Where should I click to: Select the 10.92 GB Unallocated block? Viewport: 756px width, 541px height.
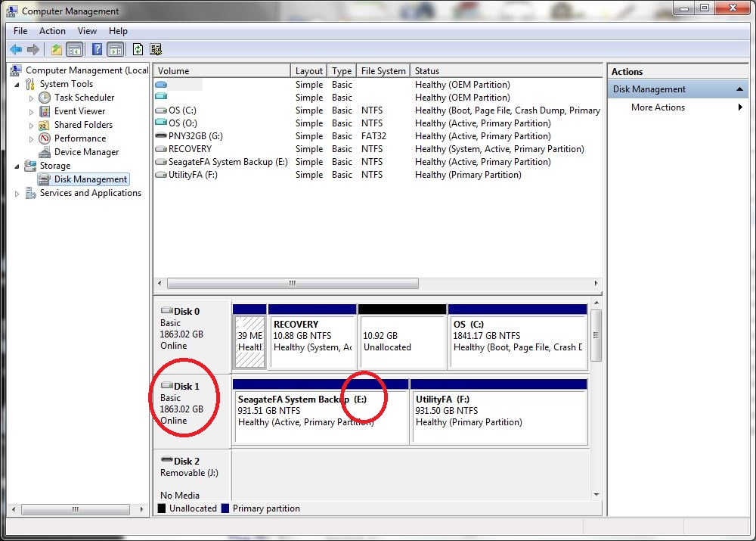tap(403, 337)
